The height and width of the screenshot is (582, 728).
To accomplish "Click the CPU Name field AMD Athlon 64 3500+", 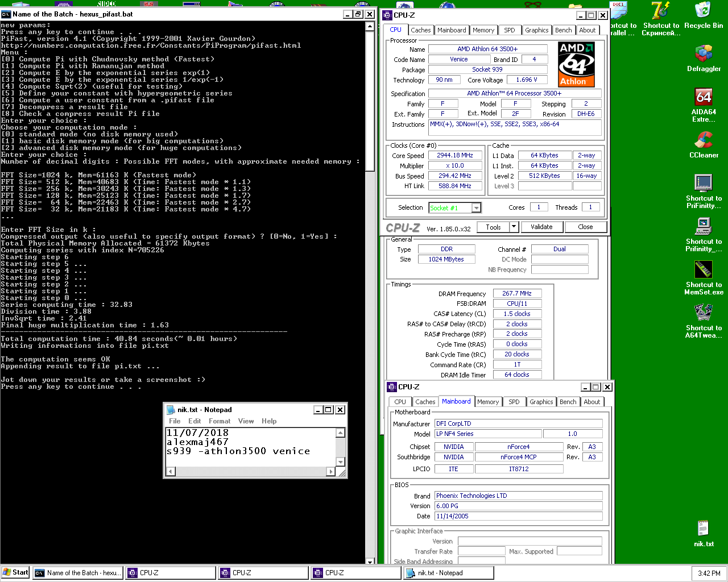I will (x=487, y=49).
